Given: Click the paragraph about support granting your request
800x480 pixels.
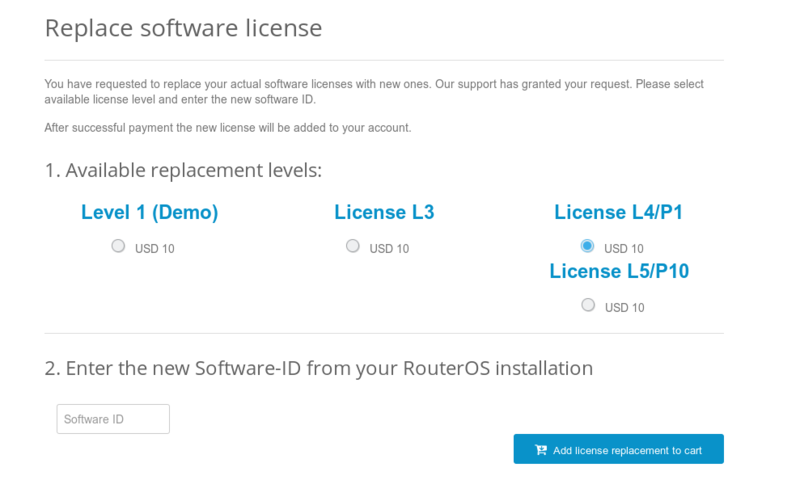Looking at the screenshot, I should (x=374, y=92).
